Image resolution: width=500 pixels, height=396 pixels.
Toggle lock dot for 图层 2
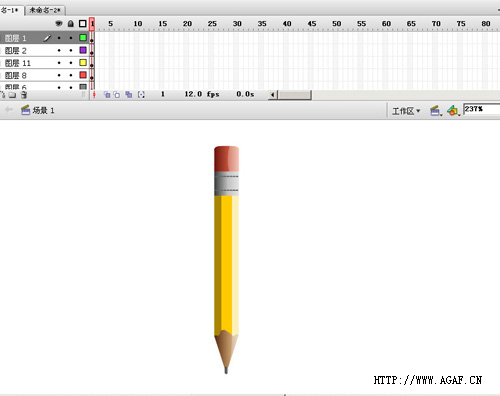(x=71, y=51)
